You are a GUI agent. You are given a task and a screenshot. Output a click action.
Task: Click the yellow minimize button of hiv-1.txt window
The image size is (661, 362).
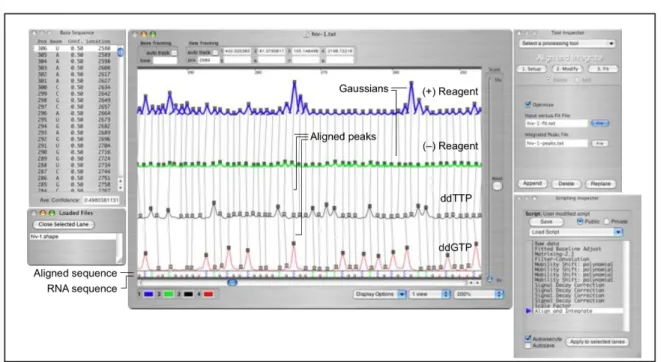(x=144, y=34)
